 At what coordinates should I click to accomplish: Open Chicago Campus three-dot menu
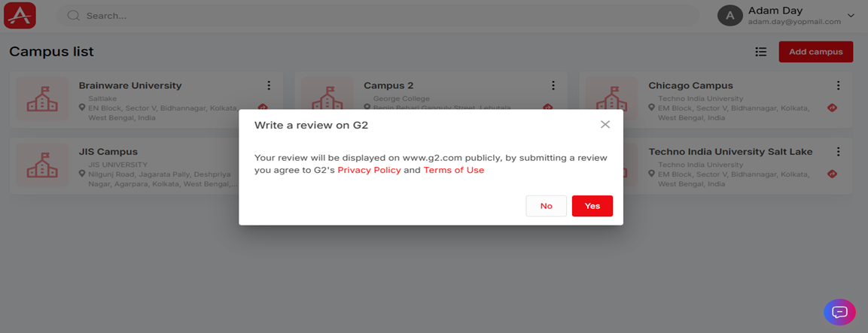pos(838,85)
